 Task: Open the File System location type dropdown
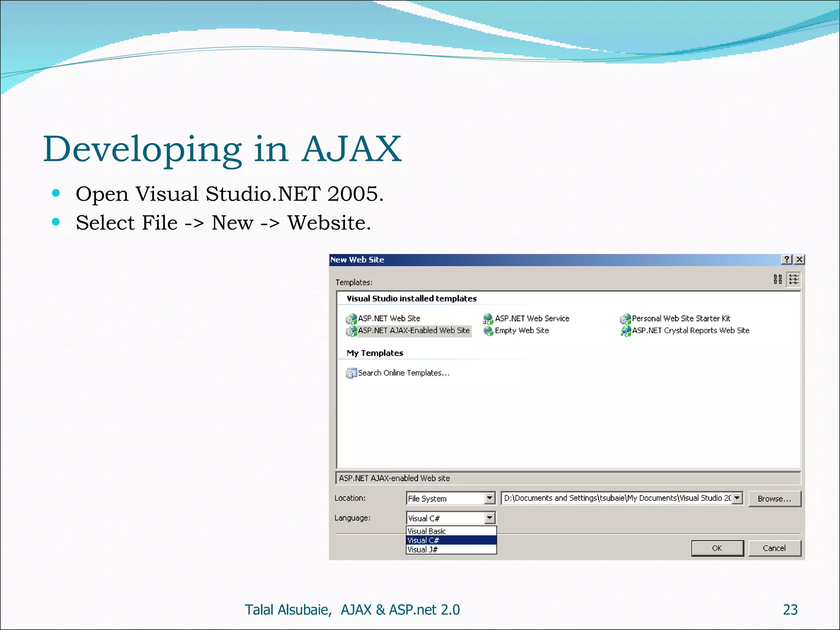(x=489, y=498)
